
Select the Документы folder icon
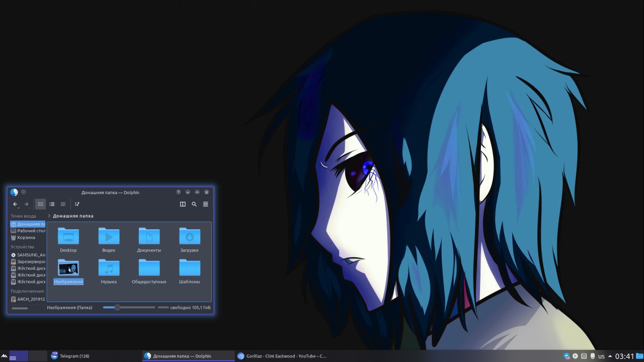[149, 236]
